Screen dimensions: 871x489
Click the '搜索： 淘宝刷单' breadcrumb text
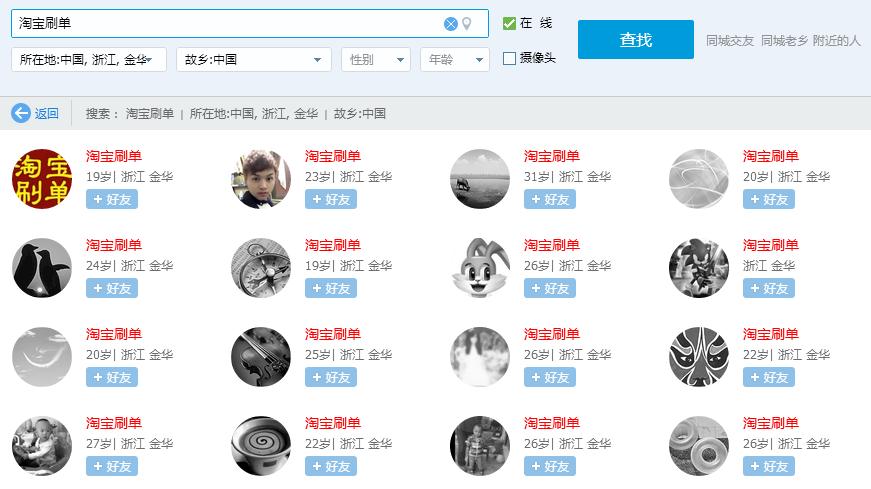click(129, 113)
